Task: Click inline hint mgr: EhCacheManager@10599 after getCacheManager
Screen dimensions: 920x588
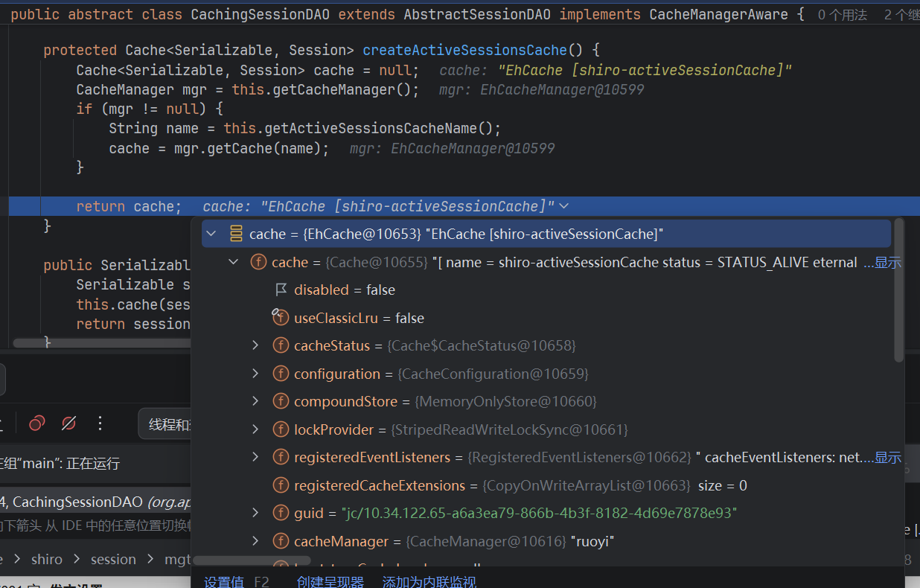Action: coord(541,89)
